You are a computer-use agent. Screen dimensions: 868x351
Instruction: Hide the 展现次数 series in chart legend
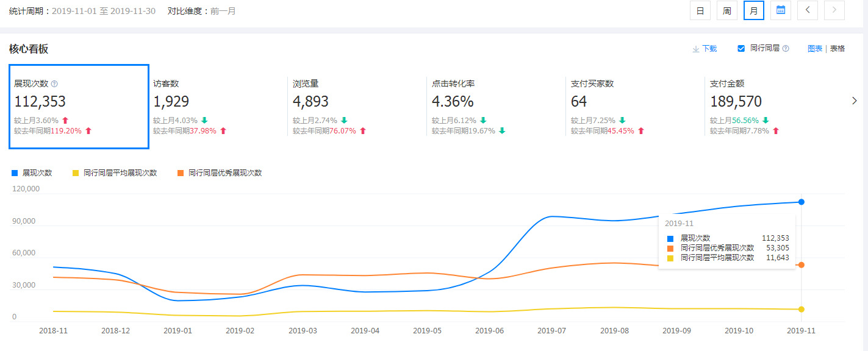tap(32, 173)
